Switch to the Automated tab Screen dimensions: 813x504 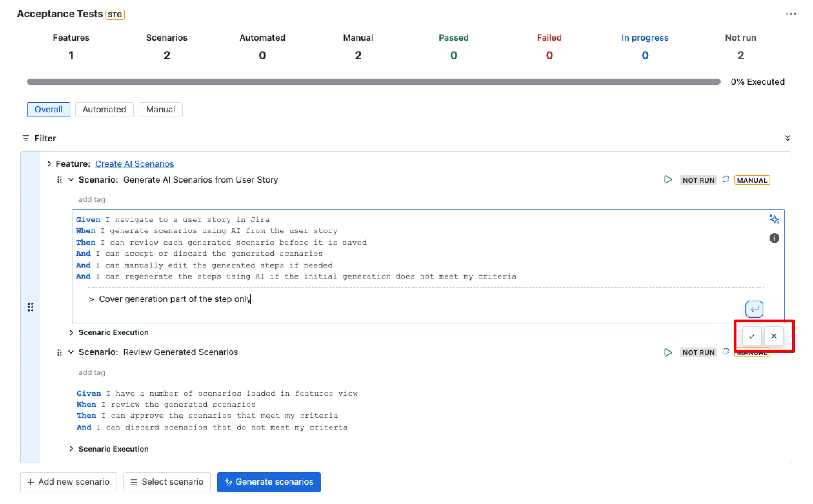tap(104, 109)
